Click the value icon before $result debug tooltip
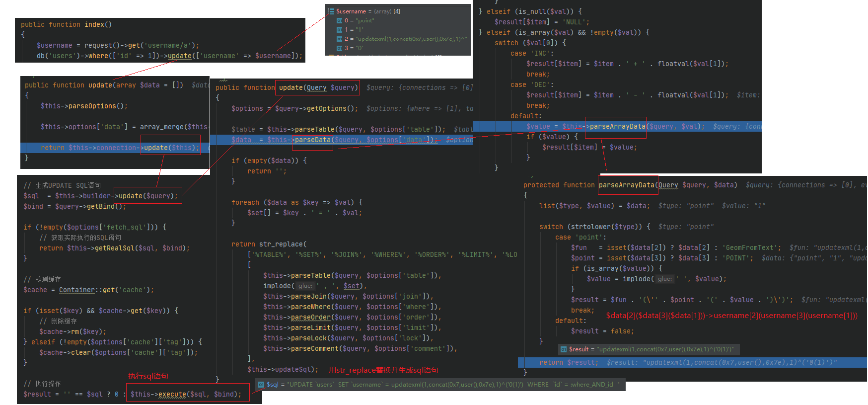This screenshot has height=405, width=868. pyautogui.click(x=564, y=349)
